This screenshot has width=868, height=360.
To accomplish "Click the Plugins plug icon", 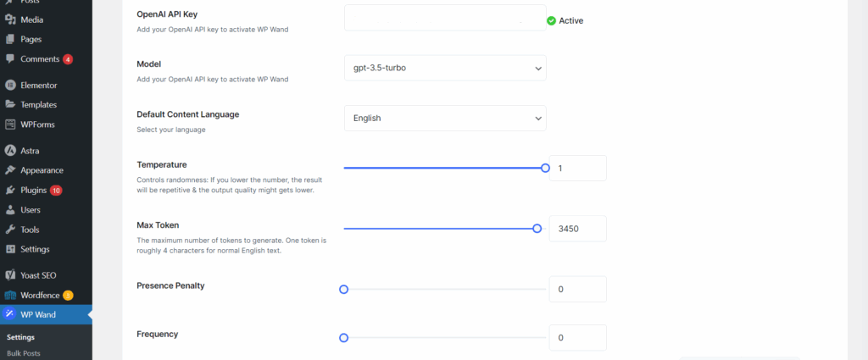I will click(10, 191).
